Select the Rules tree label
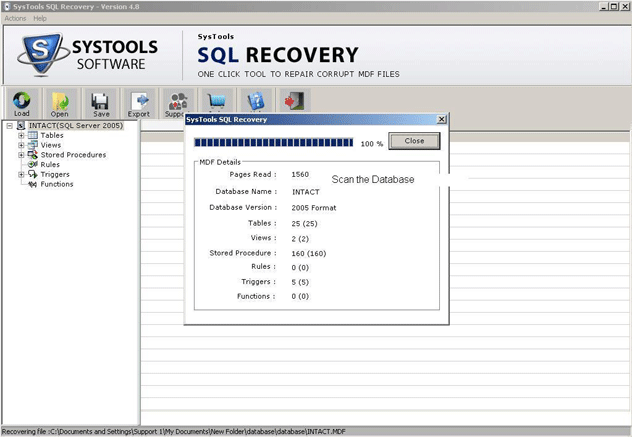Image resolution: width=632 pixels, height=437 pixels. click(50, 164)
